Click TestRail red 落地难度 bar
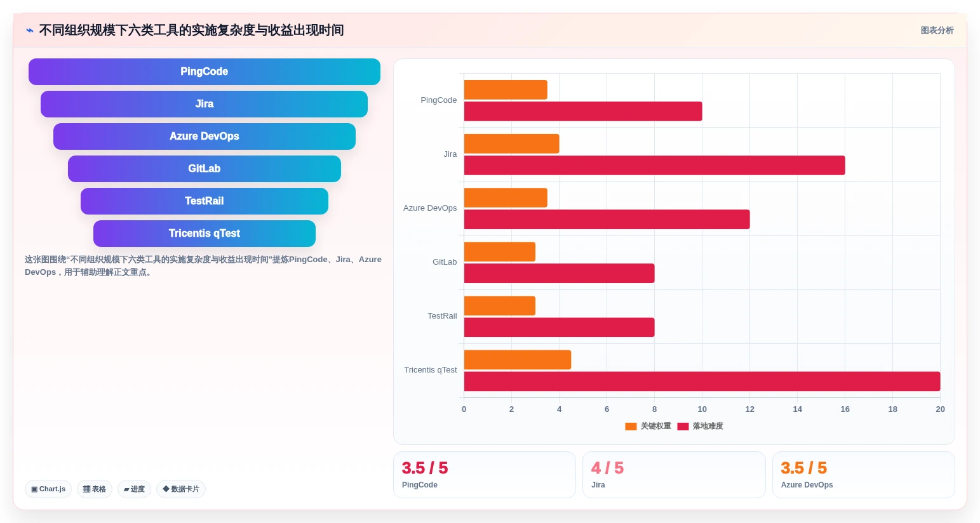The height and width of the screenshot is (523, 980). (x=560, y=328)
